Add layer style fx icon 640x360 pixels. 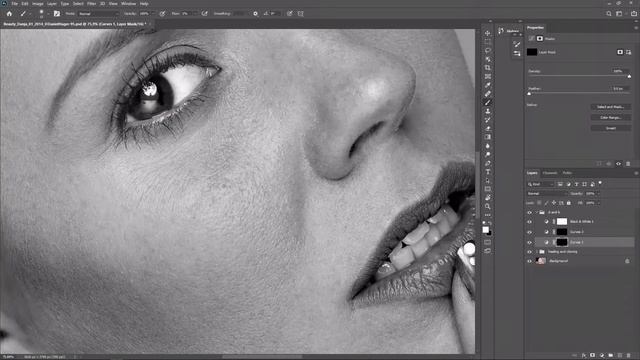tap(584, 356)
